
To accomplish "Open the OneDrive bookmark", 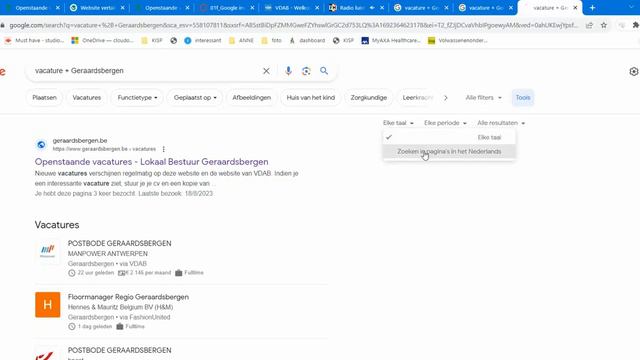I will [102, 40].
